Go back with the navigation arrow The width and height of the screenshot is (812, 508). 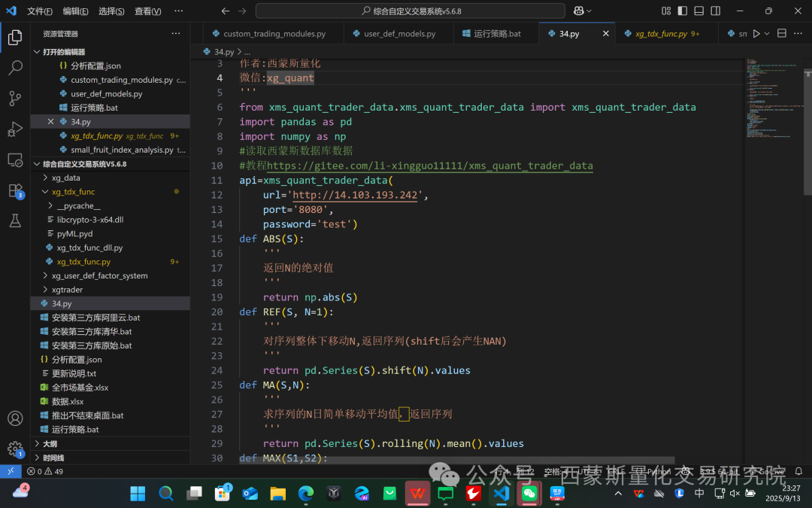pos(226,11)
